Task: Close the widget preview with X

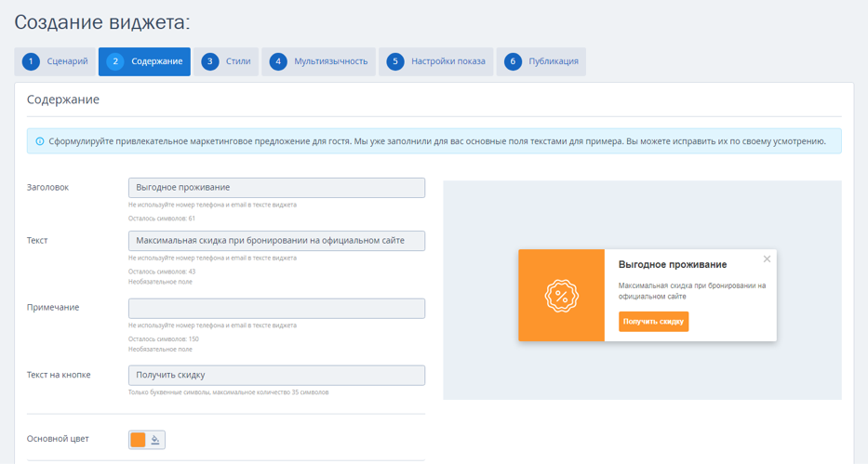Action: [x=767, y=259]
